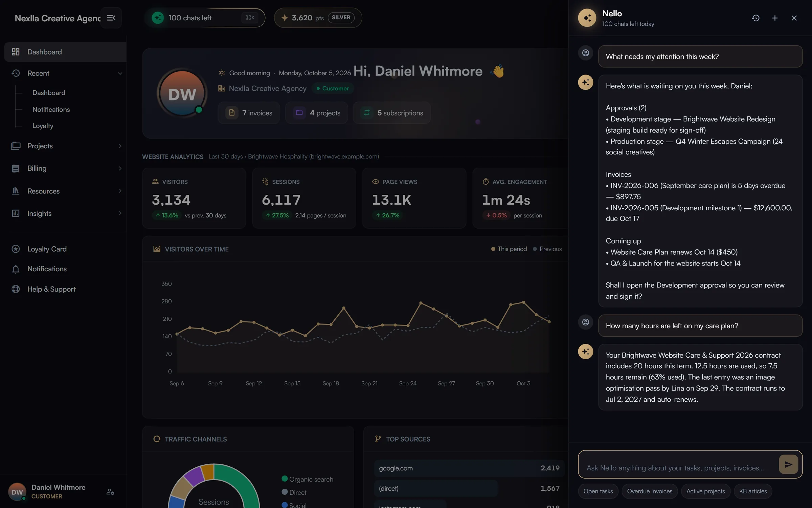
Task: Open the 7 invoices chip
Action: click(249, 113)
